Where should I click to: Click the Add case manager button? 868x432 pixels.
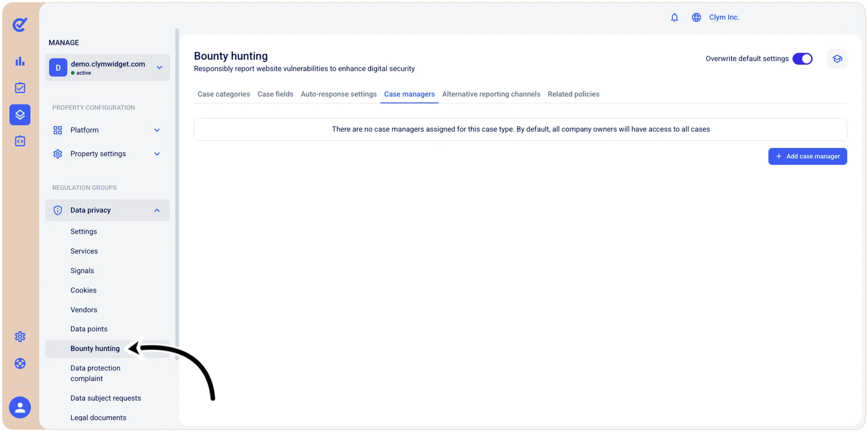(807, 157)
